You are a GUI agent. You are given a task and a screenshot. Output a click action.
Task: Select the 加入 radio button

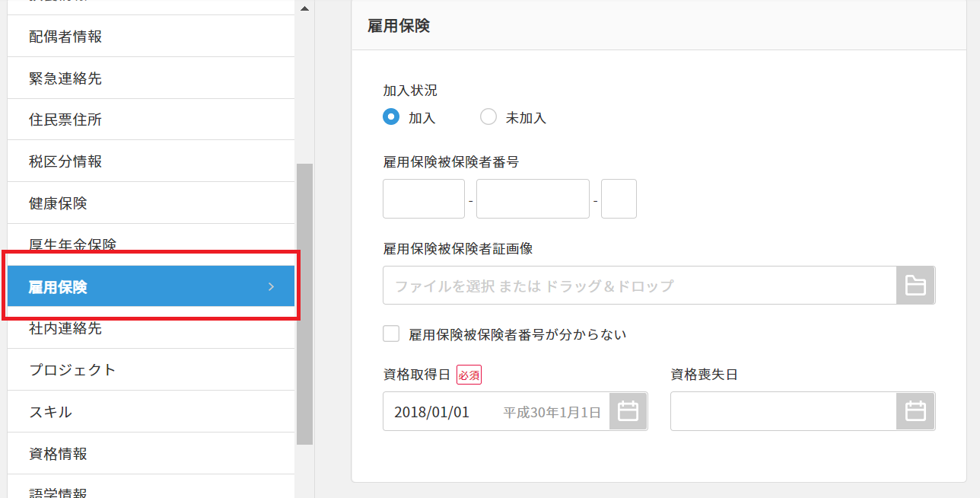(x=391, y=117)
